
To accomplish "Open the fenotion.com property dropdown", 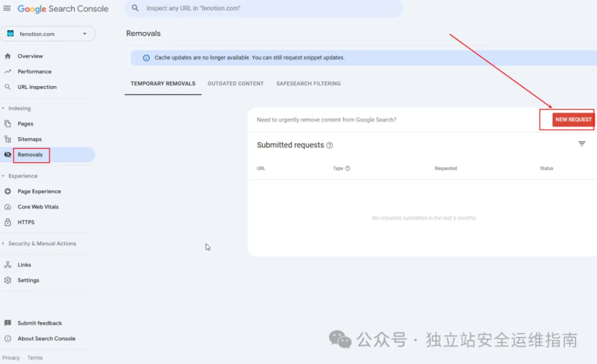I will click(48, 34).
